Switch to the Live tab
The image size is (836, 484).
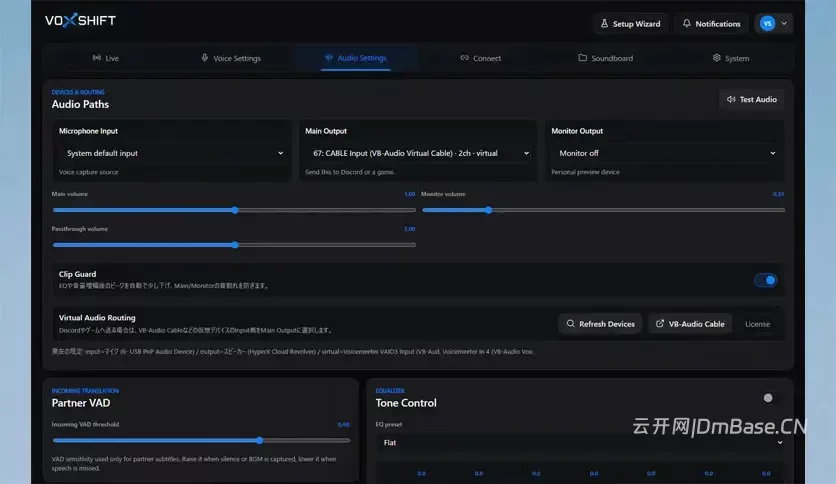pyautogui.click(x=106, y=58)
